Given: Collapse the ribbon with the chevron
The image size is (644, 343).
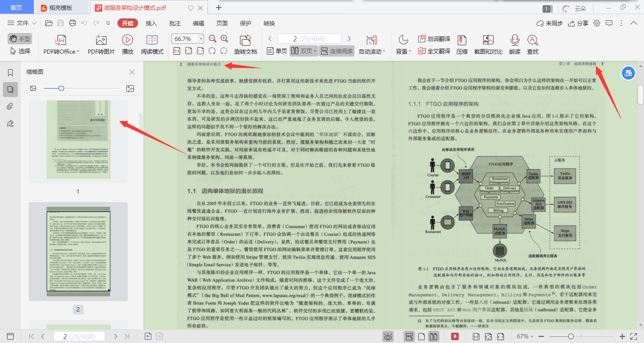Looking at the screenshot, I should point(633,23).
